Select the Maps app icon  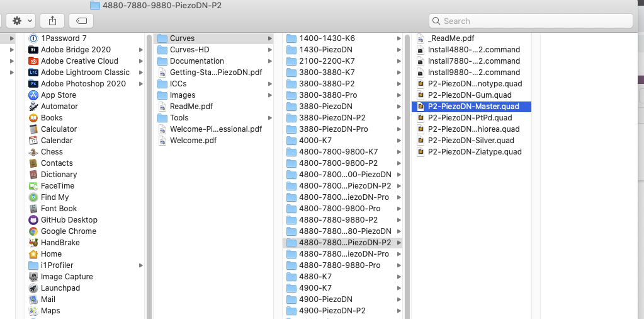tap(33, 311)
